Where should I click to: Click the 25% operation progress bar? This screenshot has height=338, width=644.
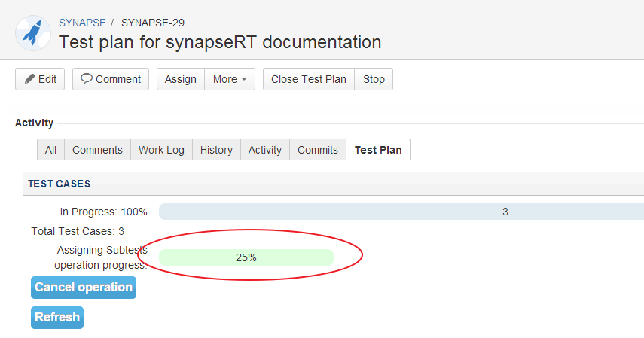pos(246,257)
